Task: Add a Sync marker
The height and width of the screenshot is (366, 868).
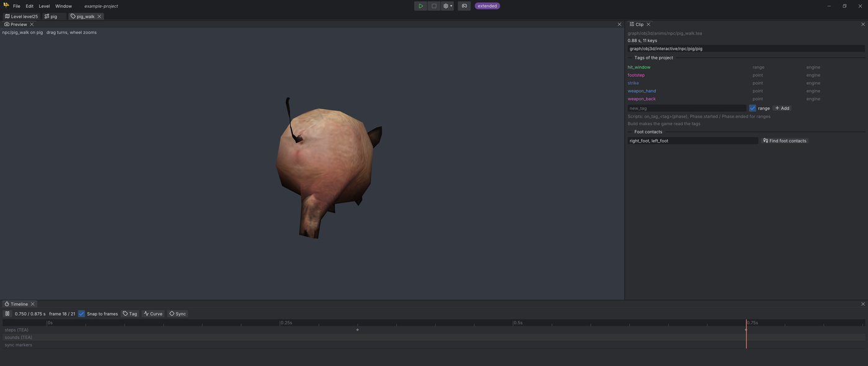Action: click(x=178, y=314)
